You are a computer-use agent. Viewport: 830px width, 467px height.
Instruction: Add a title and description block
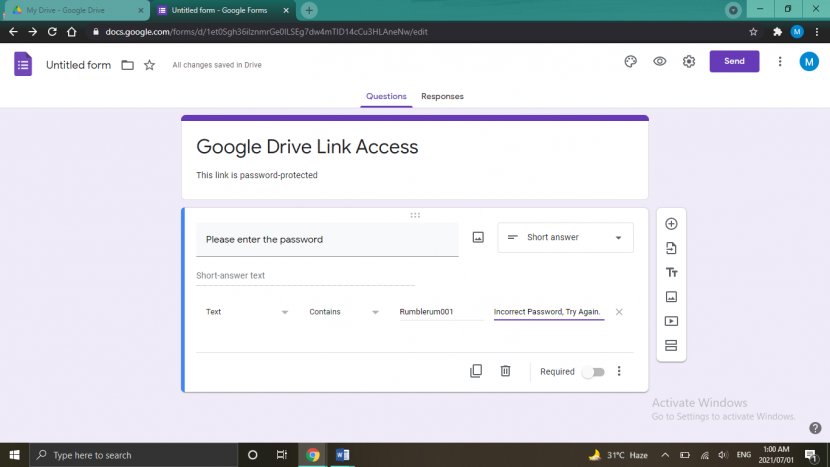pos(671,273)
